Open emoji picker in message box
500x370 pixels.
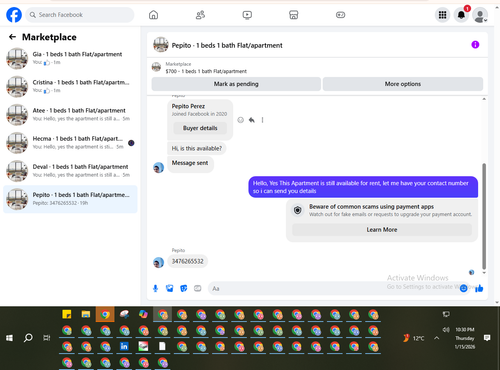coord(463,289)
